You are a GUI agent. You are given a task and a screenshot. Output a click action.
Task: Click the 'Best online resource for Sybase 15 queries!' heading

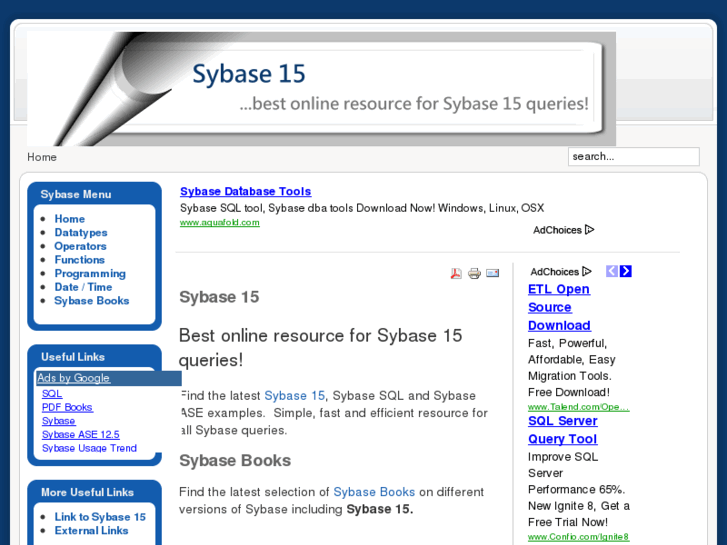(320, 347)
